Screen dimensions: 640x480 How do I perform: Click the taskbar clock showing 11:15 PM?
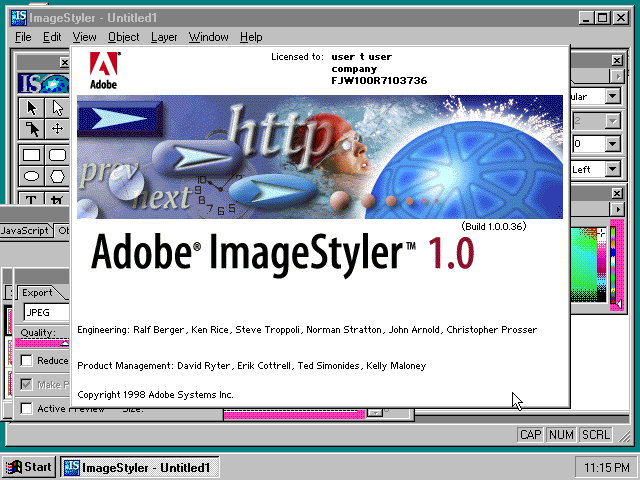pos(606,467)
